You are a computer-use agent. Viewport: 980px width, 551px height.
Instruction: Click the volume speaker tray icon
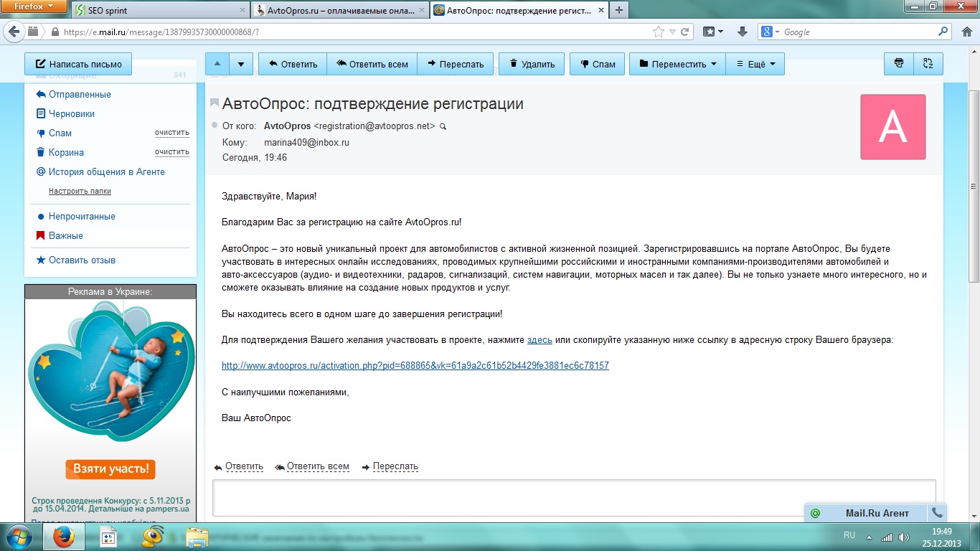pos(905,537)
